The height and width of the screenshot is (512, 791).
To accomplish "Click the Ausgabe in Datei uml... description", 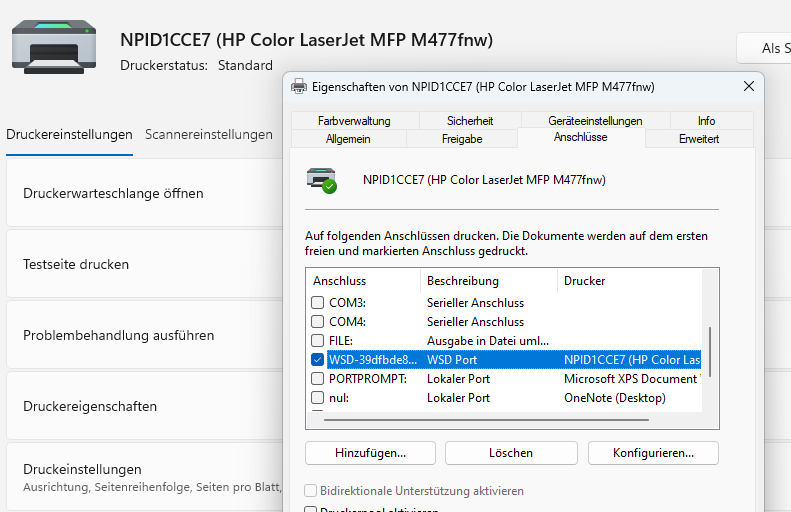I will pyautogui.click(x=488, y=341).
